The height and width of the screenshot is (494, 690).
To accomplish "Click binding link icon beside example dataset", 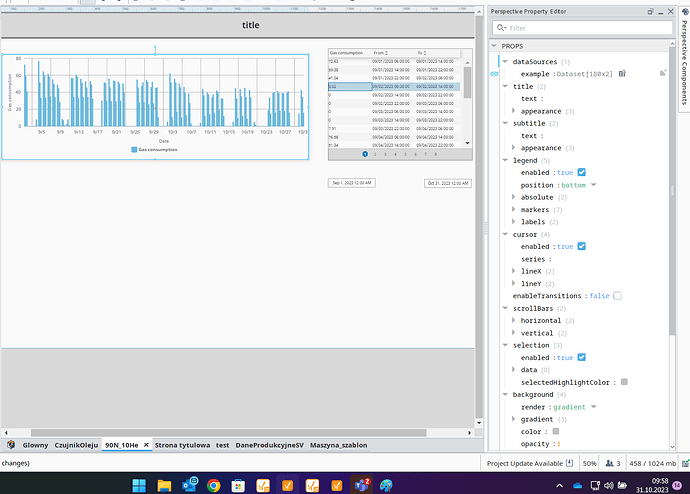I will tap(494, 74).
